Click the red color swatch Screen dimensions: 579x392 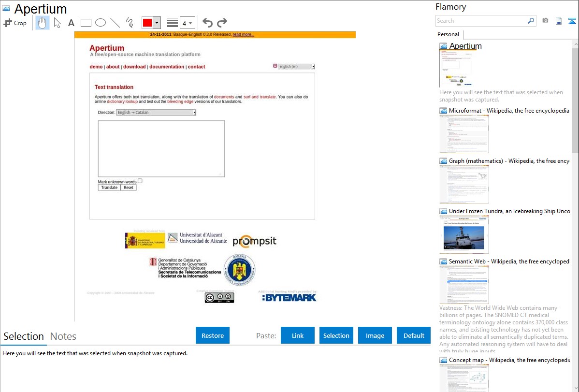147,23
